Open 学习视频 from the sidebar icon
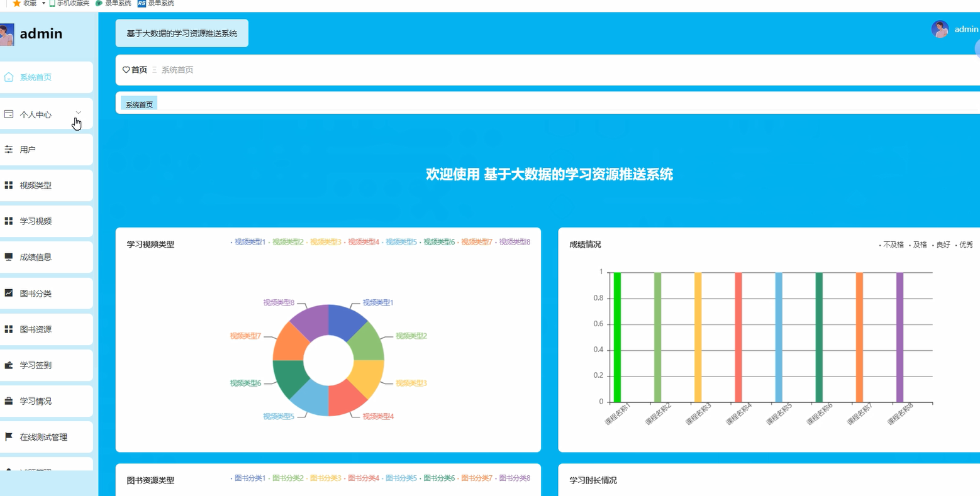The image size is (980, 496). [x=8, y=221]
